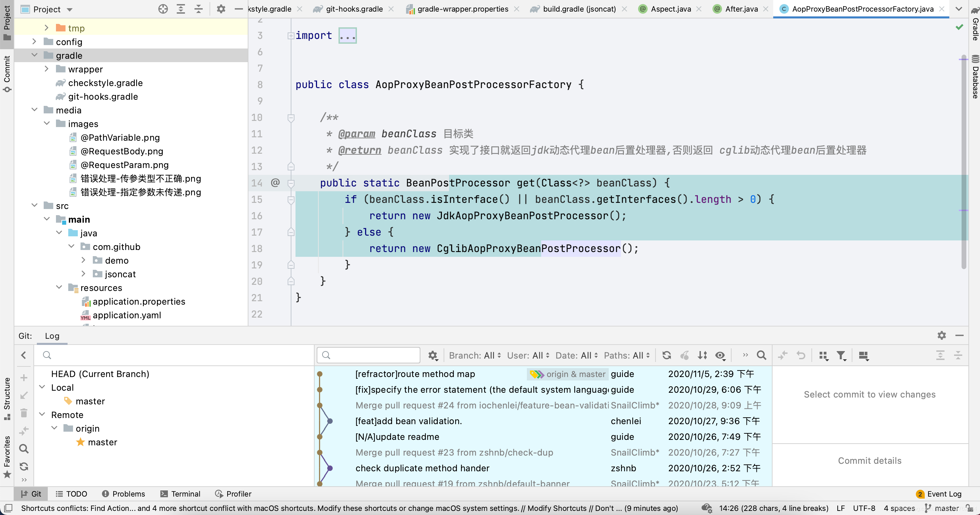980x515 pixels.
Task: Click Collapse All icon in Project panel header
Action: 199,9
